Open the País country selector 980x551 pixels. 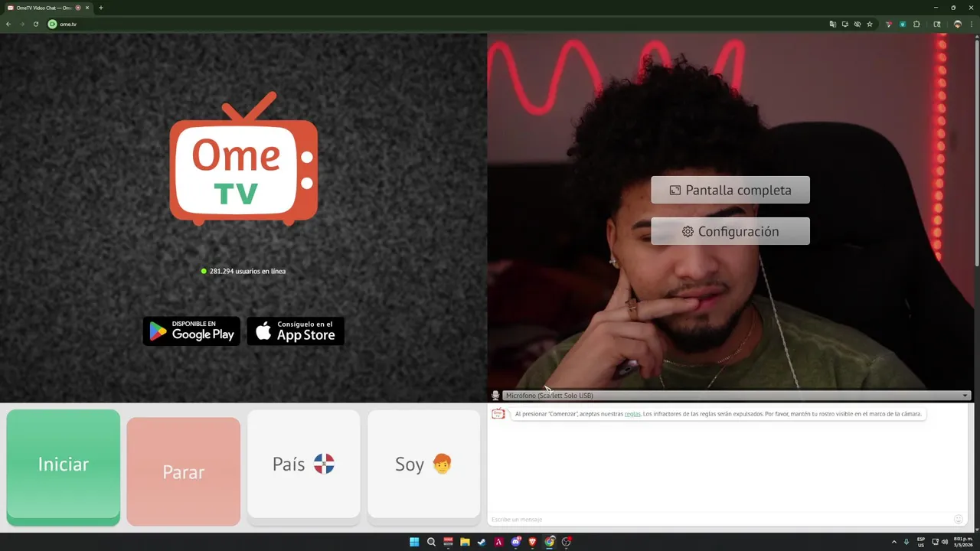click(x=304, y=466)
